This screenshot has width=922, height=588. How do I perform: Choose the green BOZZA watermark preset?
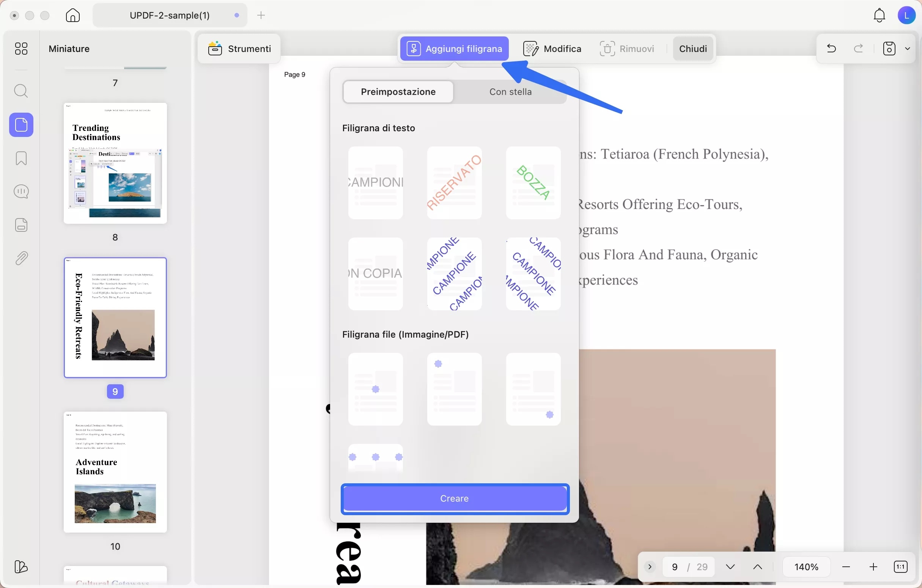coord(533,182)
